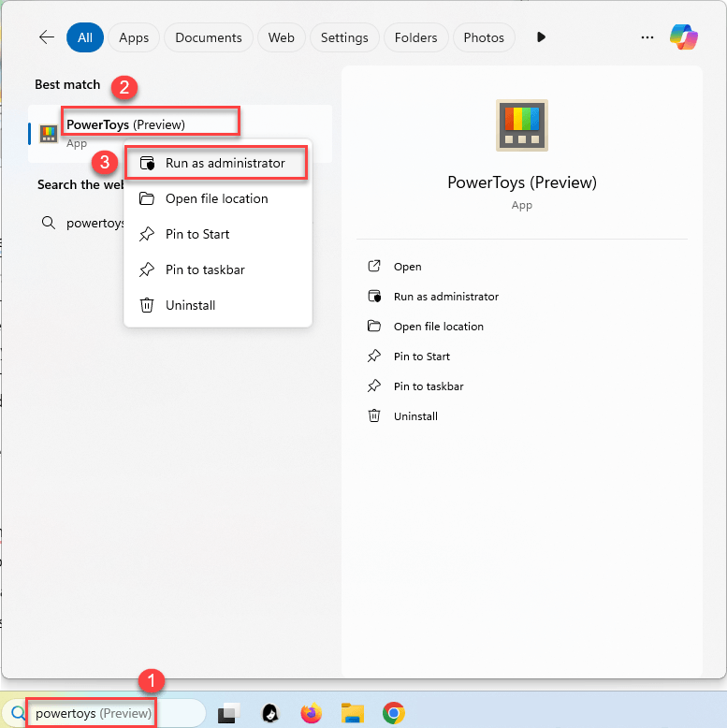Launch Google Chrome from the taskbar

click(x=394, y=714)
